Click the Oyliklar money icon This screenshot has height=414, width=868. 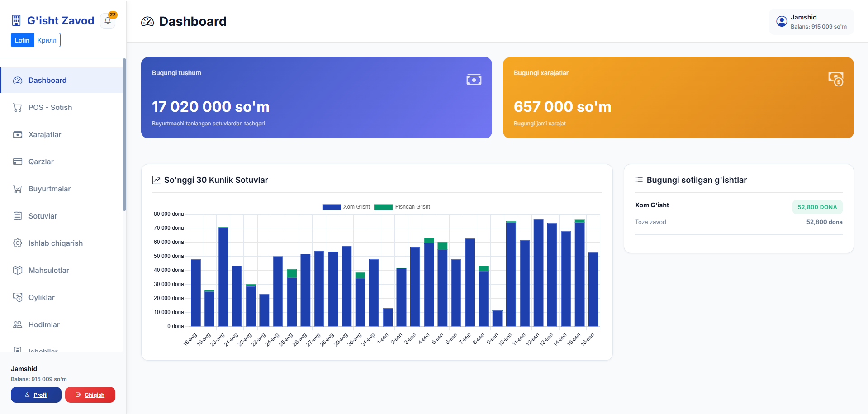[18, 297]
